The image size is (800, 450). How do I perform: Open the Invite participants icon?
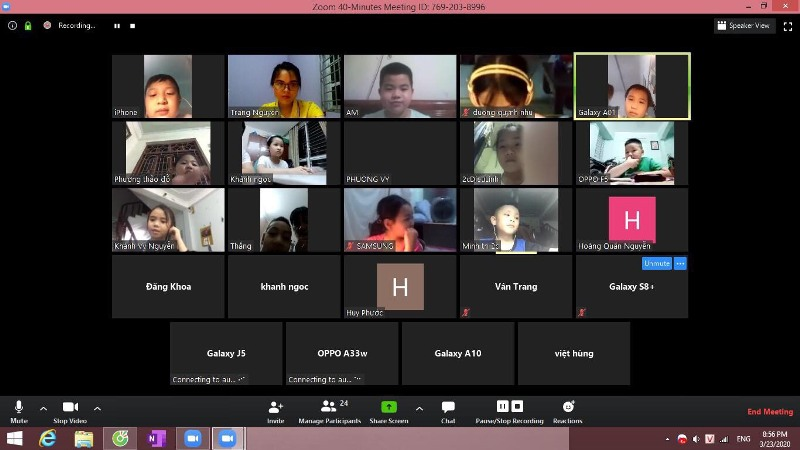(x=275, y=408)
